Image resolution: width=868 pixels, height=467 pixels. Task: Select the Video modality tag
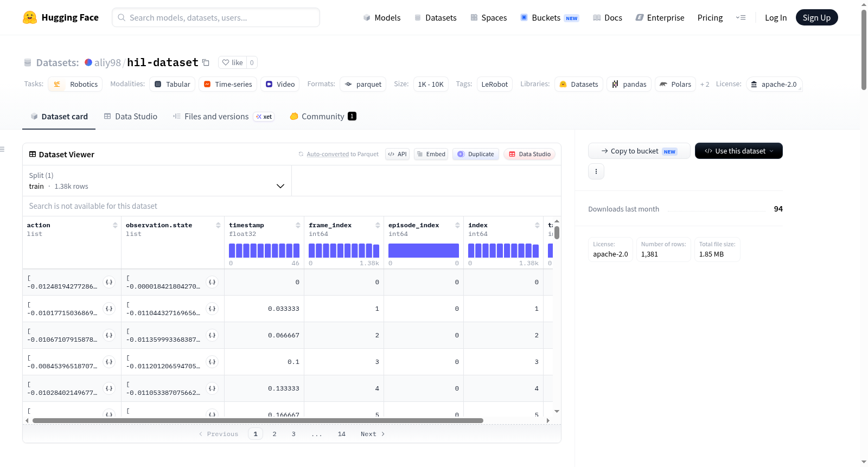point(280,84)
